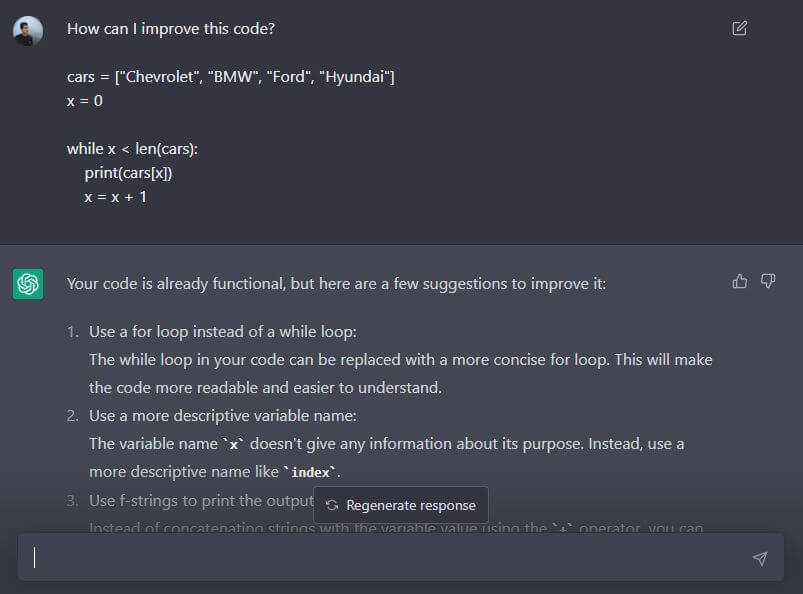
Task: Give the response a thumbs down
Action: tap(768, 281)
